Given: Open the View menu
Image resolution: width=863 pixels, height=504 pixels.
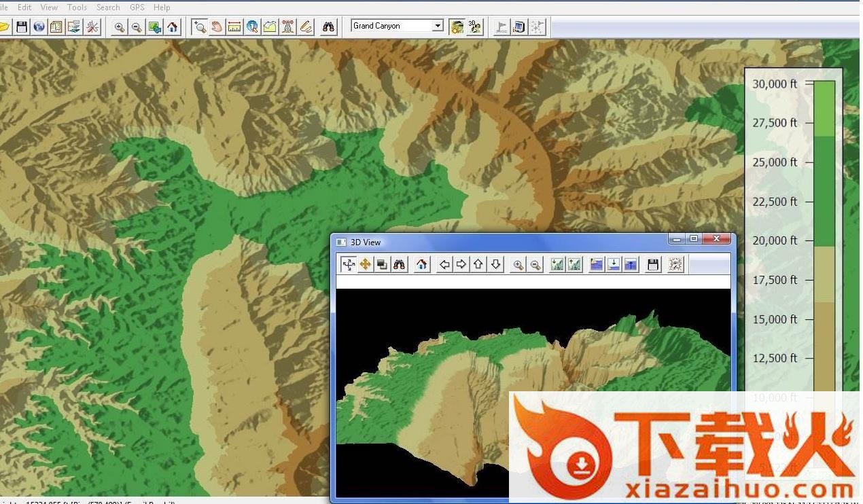Looking at the screenshot, I should point(49,7).
